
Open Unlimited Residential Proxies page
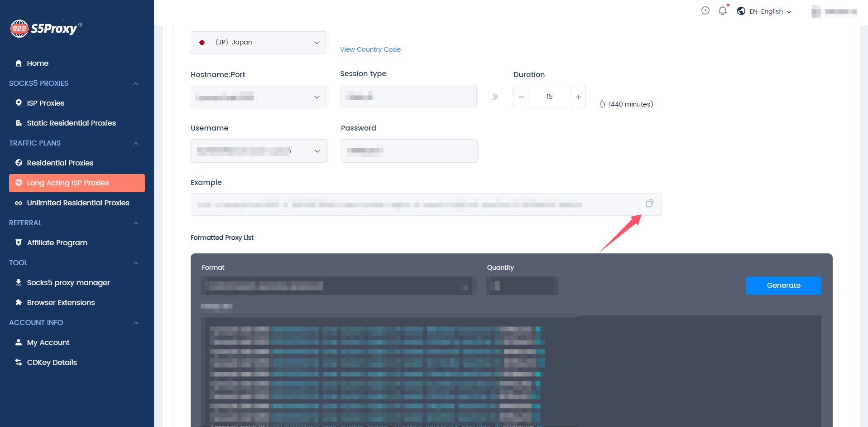tap(77, 203)
